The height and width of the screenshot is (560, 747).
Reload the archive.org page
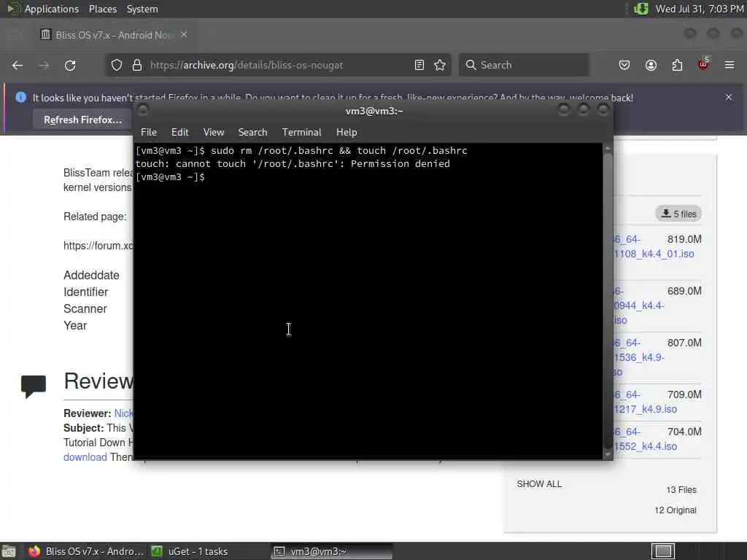[x=70, y=65]
